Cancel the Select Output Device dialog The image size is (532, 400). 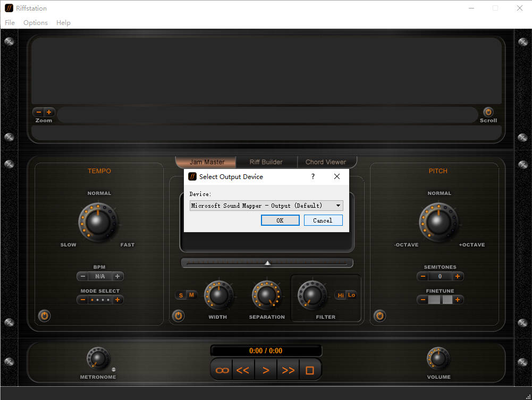point(323,220)
